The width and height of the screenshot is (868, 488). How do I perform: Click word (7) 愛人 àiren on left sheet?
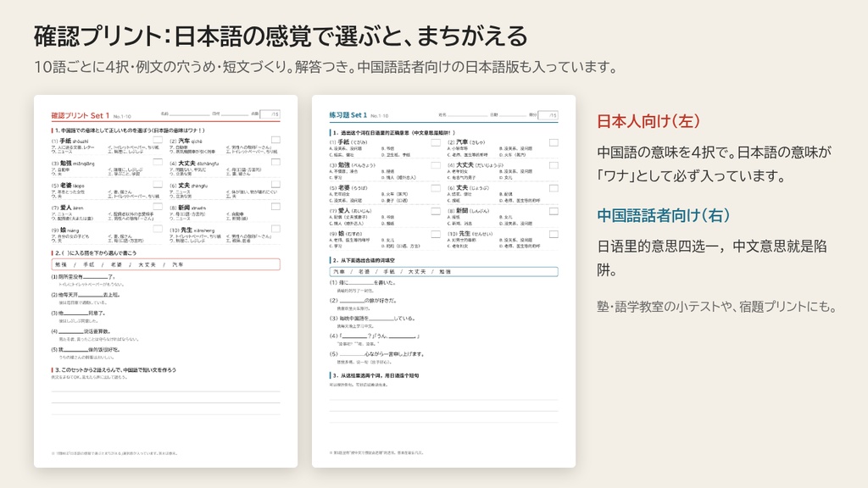coord(68,208)
